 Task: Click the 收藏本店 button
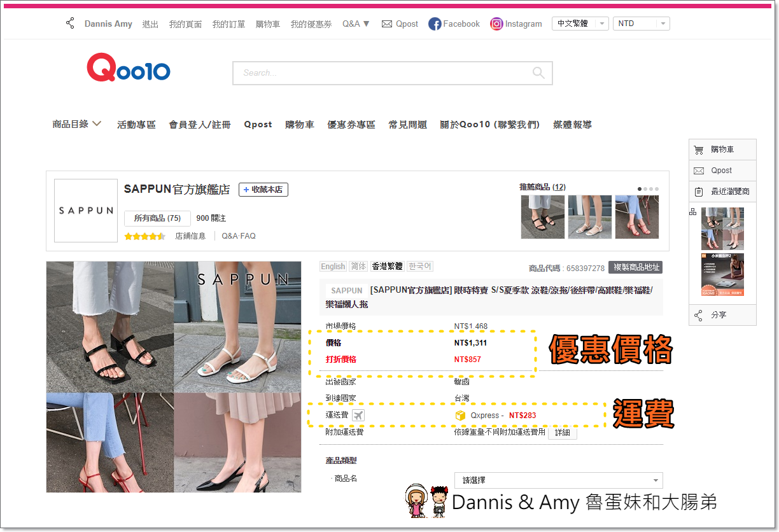(263, 190)
